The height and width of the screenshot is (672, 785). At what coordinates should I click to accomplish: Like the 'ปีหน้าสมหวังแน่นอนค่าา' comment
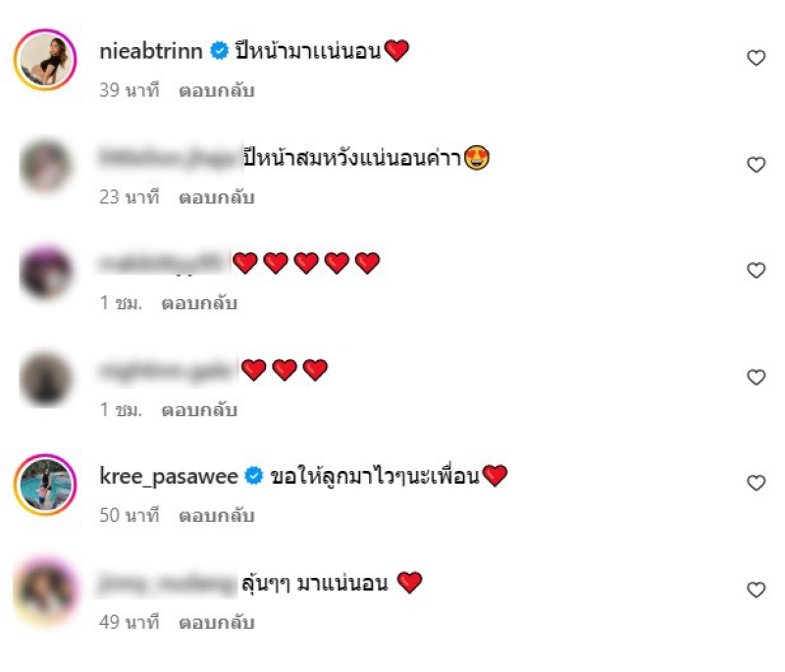point(756,164)
